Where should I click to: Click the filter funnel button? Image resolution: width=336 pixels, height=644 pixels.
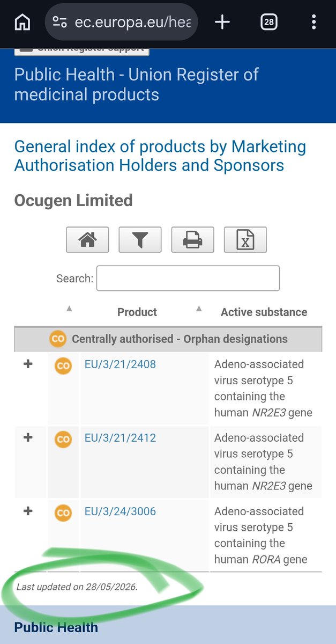140,240
